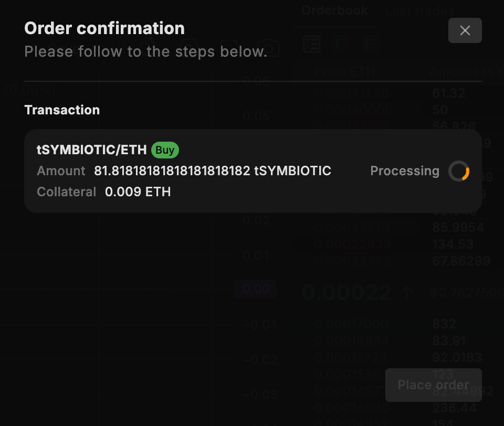
Task: Select the bid row with amount 832
Action: click(399, 324)
